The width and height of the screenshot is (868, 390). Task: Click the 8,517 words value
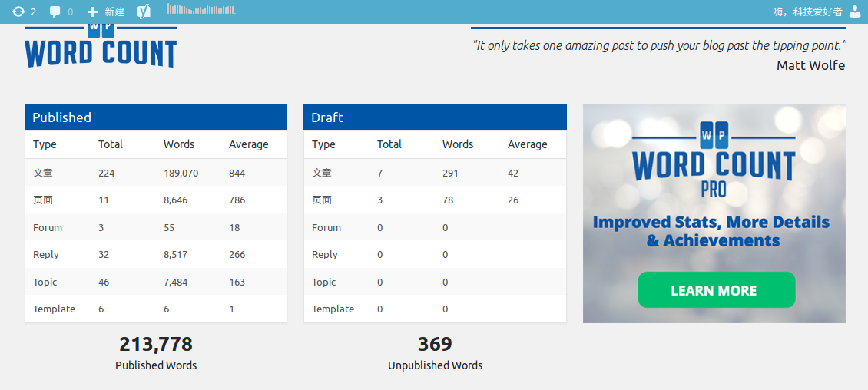click(175, 254)
